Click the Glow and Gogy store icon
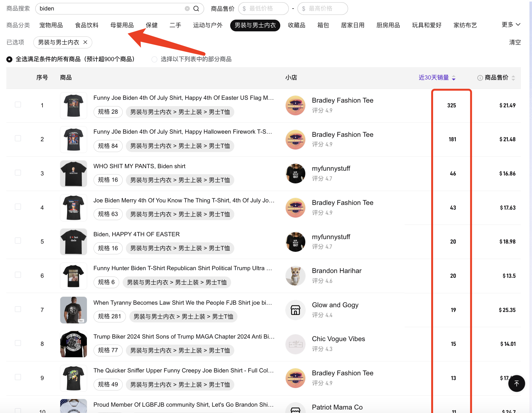 [x=295, y=310]
